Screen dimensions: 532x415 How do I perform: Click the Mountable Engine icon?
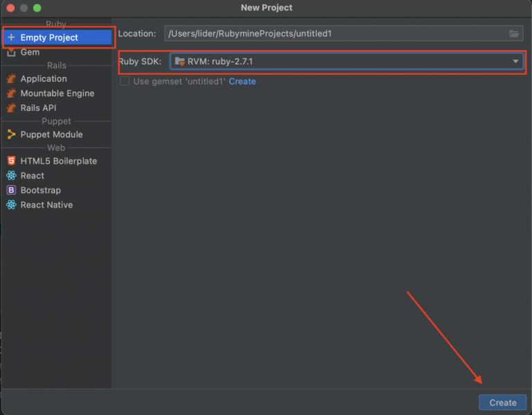pos(11,94)
